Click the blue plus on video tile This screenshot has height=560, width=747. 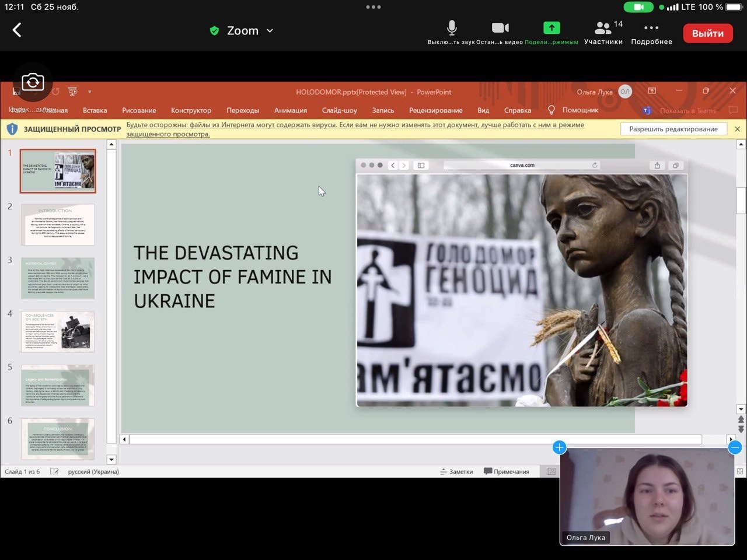coord(559,447)
